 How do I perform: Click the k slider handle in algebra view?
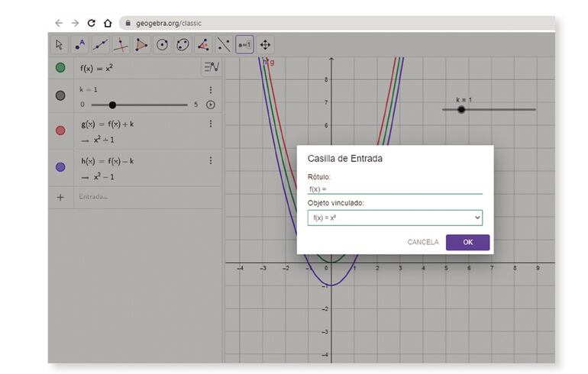(112, 105)
